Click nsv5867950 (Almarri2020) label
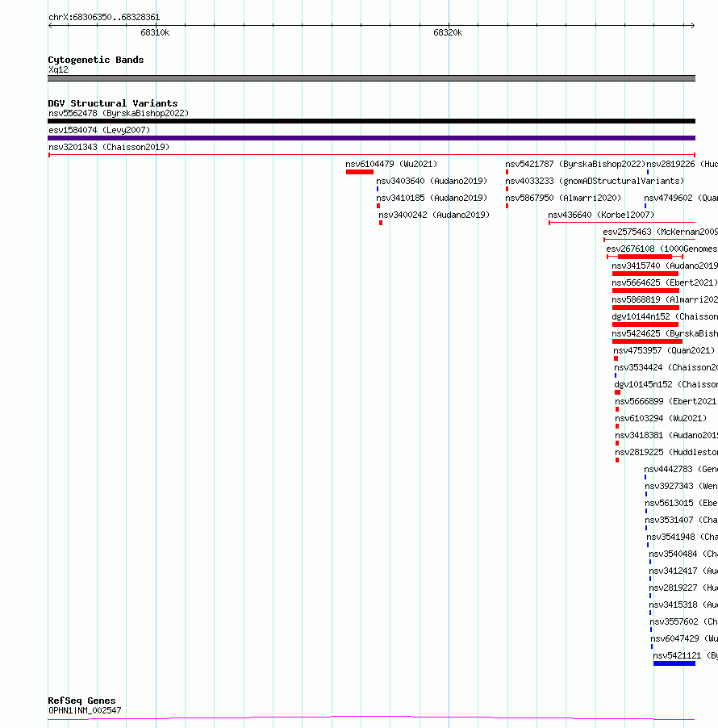718x728 pixels. tap(563, 198)
